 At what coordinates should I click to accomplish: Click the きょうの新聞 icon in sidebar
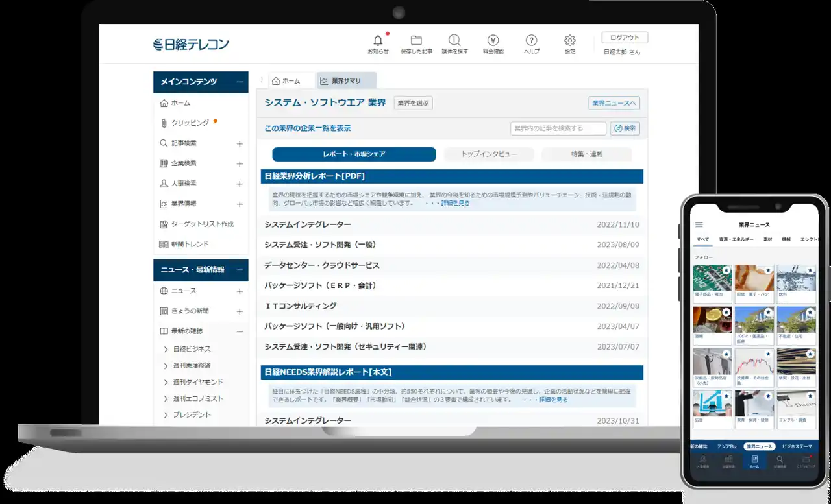[x=164, y=311]
